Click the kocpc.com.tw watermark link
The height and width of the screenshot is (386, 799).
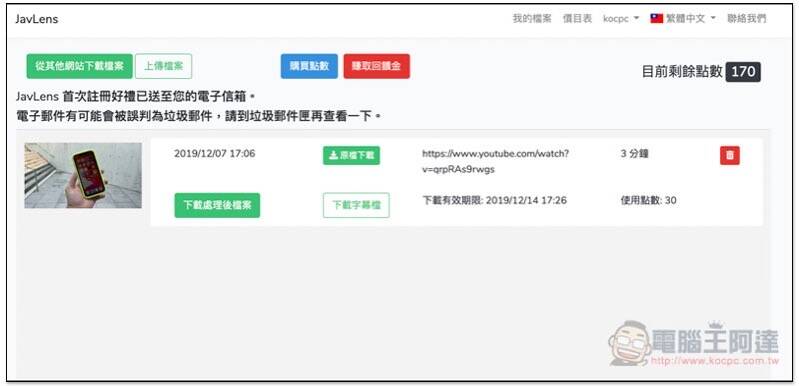pos(716,361)
